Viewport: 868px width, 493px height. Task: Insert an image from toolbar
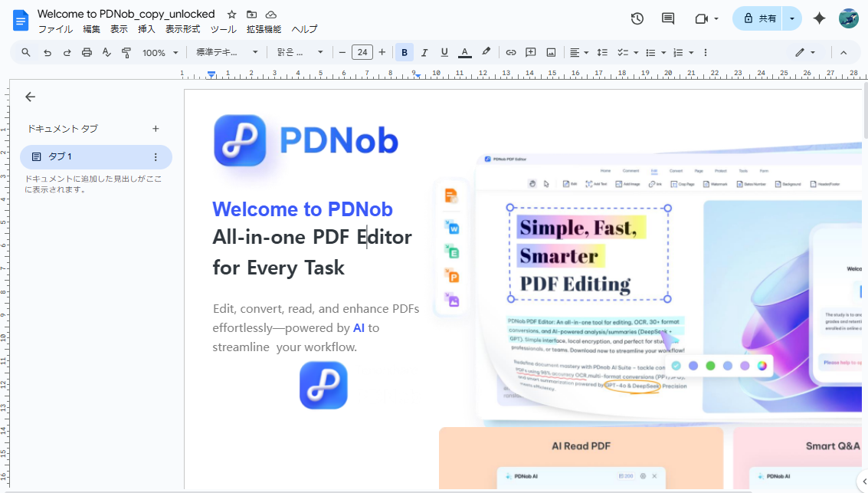click(x=551, y=53)
